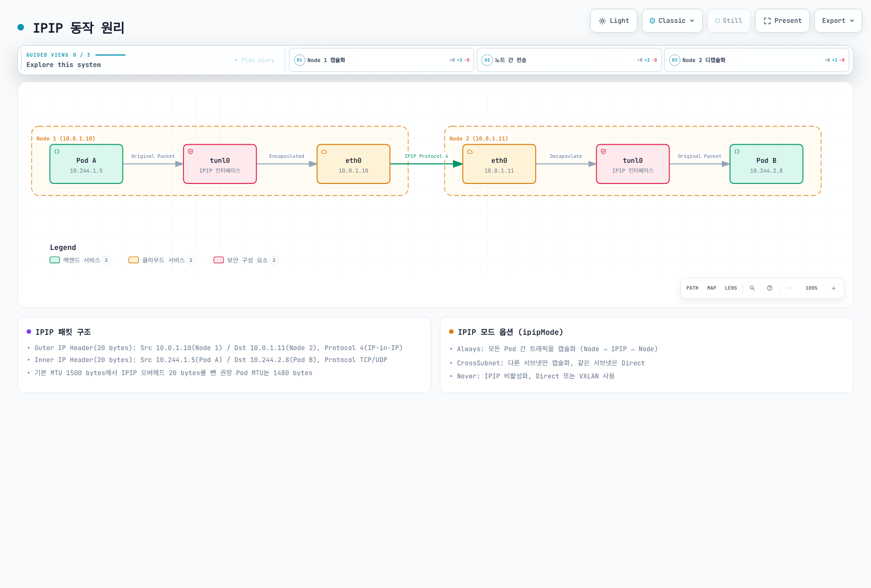
Task: Click the 보안 구성 요소 red legend swatch
Action: (x=219, y=260)
